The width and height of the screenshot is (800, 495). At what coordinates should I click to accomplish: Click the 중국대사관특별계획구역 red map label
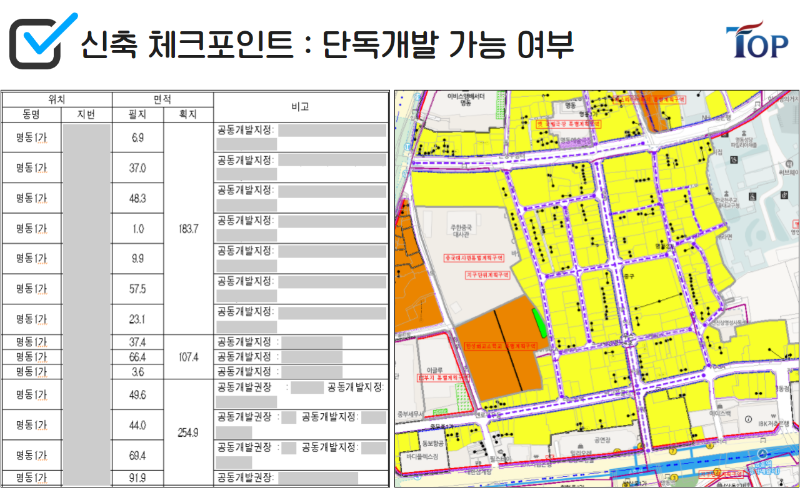(474, 258)
